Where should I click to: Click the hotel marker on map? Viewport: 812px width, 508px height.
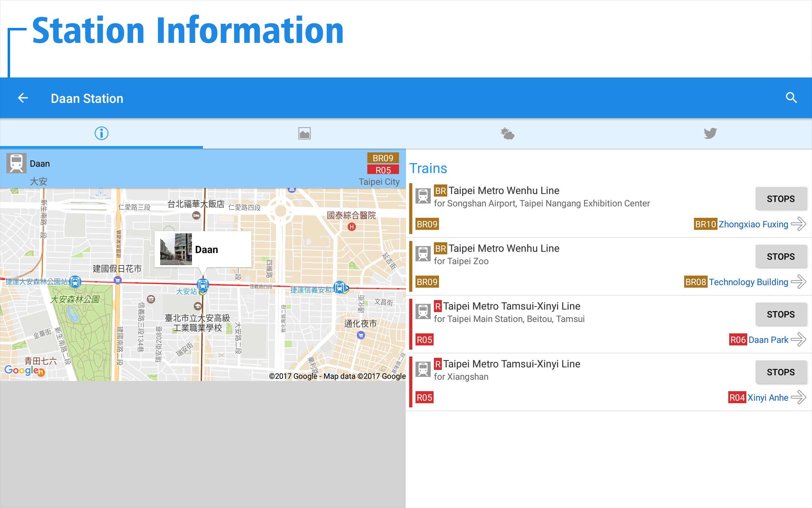pyautogui.click(x=196, y=216)
